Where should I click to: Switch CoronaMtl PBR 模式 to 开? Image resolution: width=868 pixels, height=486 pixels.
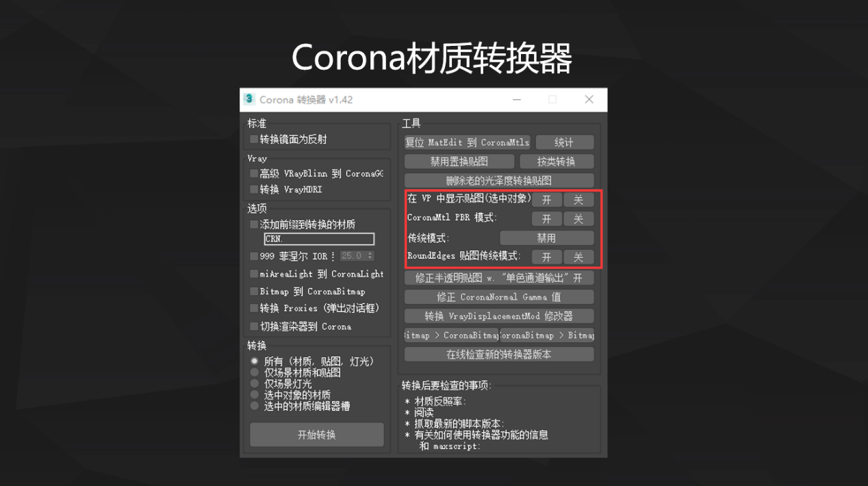coord(546,219)
